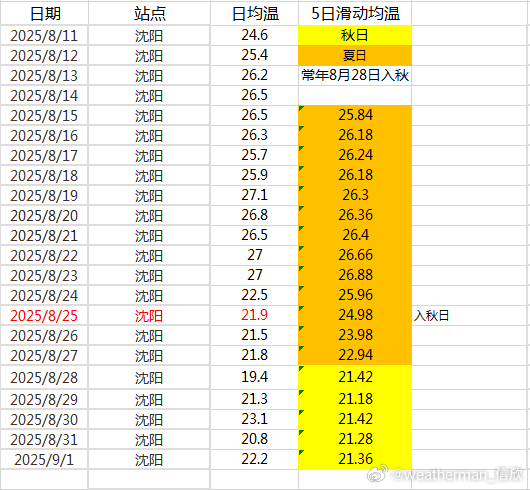Click the 入秋日 annotation cell
Viewport: 530px width, 490px height.
(x=432, y=316)
